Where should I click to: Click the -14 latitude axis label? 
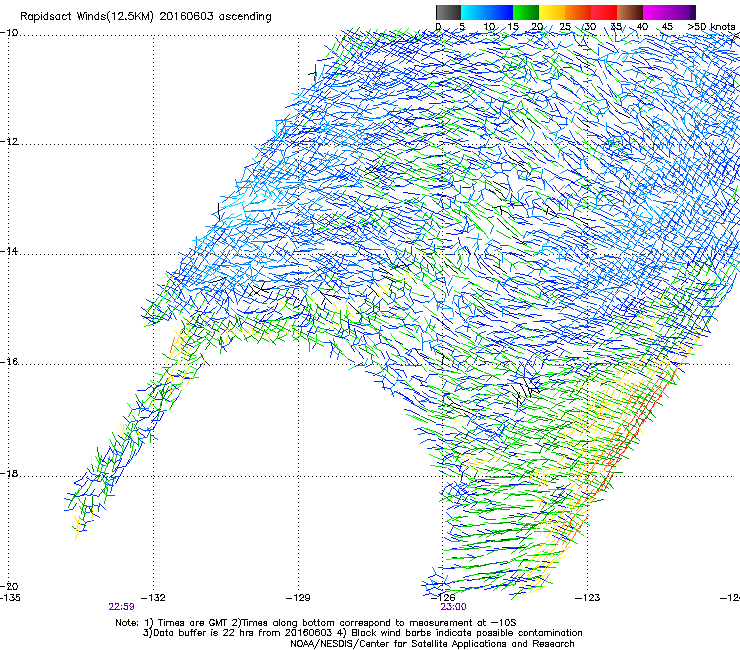click(x=9, y=251)
